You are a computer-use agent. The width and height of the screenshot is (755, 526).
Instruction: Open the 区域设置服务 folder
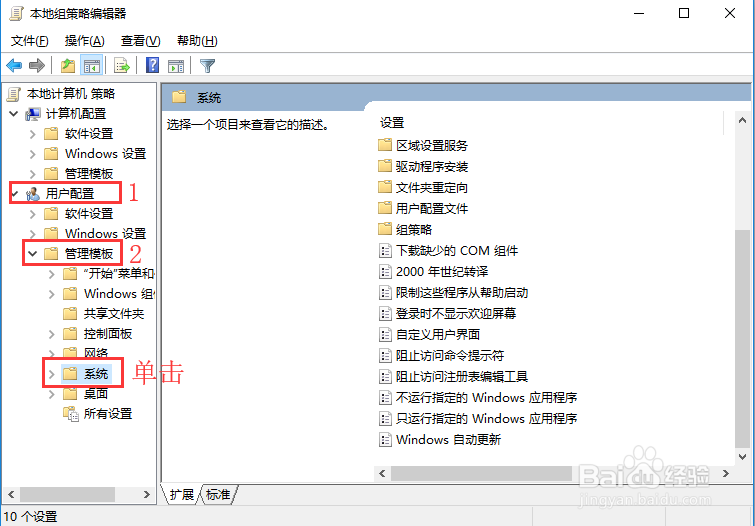[x=431, y=145]
